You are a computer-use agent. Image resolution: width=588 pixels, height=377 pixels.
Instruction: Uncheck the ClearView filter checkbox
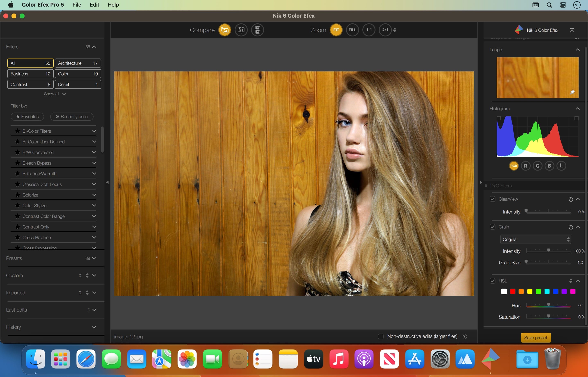pos(492,199)
